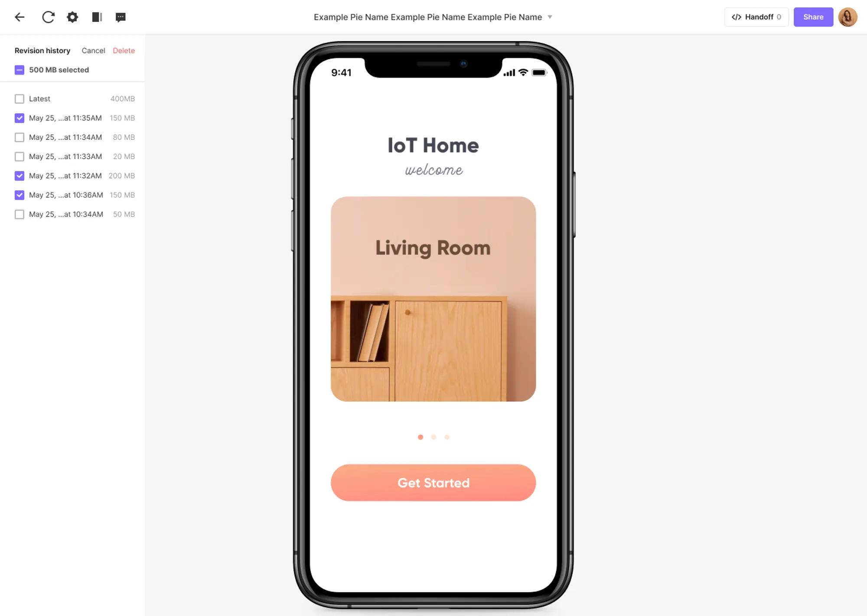Click the settings gear icon

click(x=72, y=16)
